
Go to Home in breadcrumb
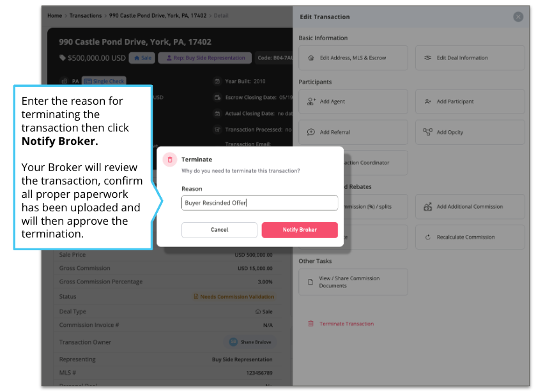tap(55, 16)
